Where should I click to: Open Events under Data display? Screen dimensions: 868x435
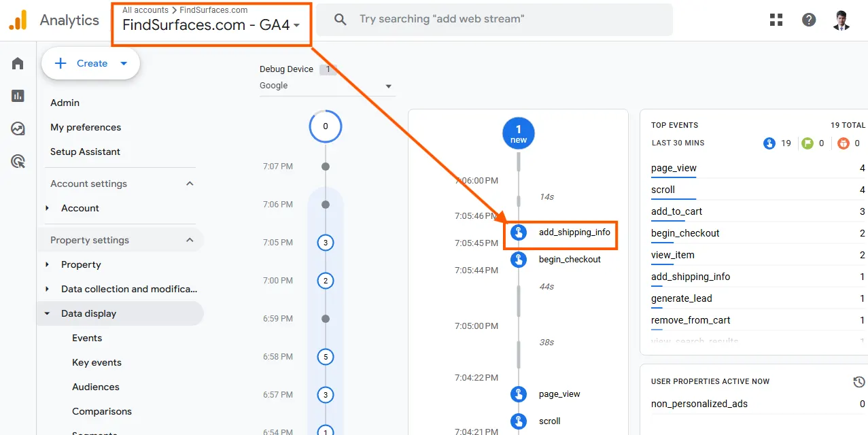point(87,338)
